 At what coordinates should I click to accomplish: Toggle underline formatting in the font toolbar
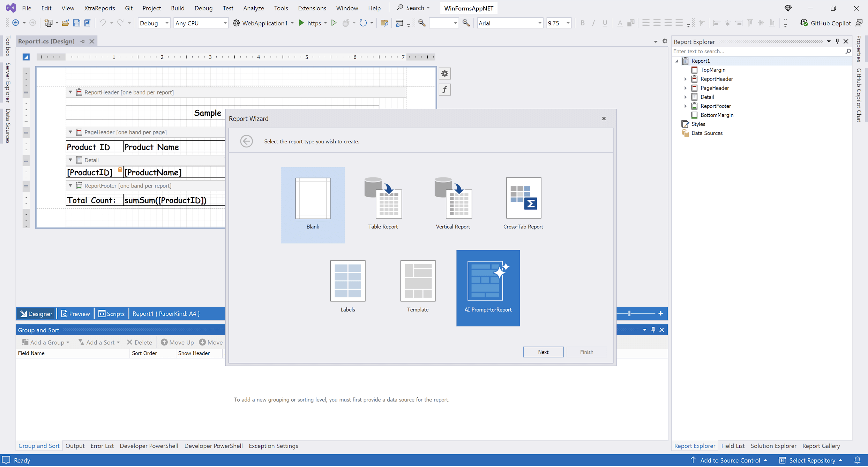(605, 23)
